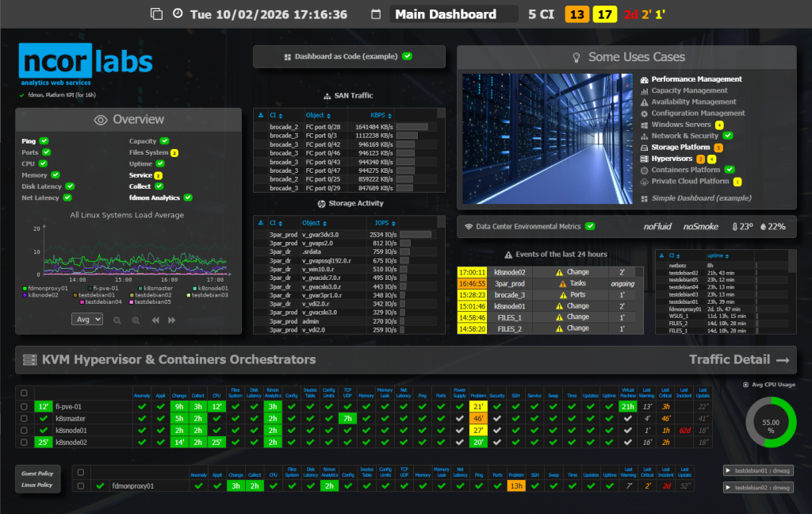Viewport: 812px width, 514px height.
Task: Open the Simple Dashboard (example) link
Action: pos(700,198)
